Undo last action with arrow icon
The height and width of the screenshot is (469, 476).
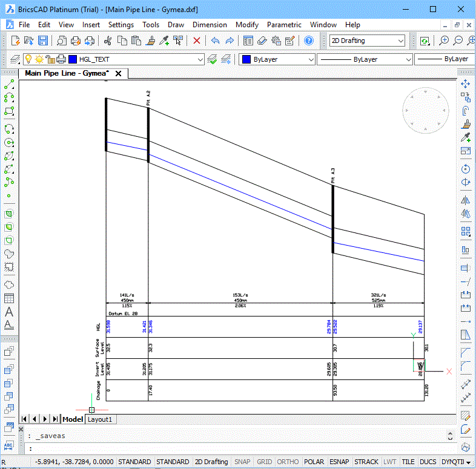coord(215,41)
